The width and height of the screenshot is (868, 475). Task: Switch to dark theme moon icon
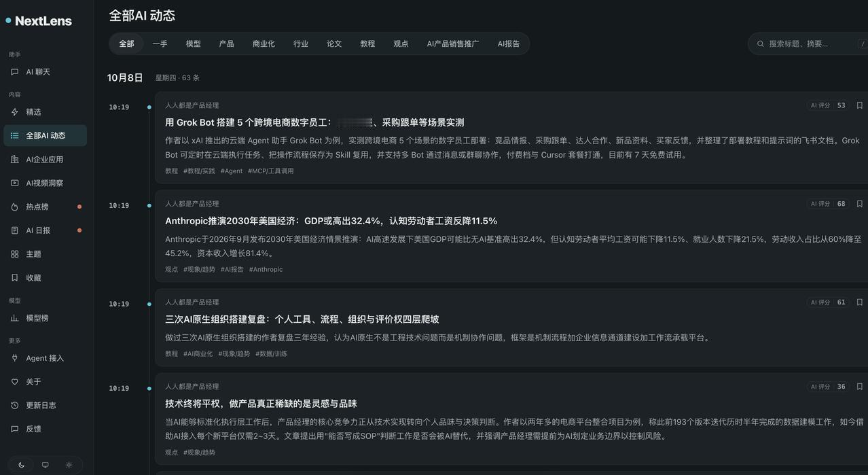[22, 465]
